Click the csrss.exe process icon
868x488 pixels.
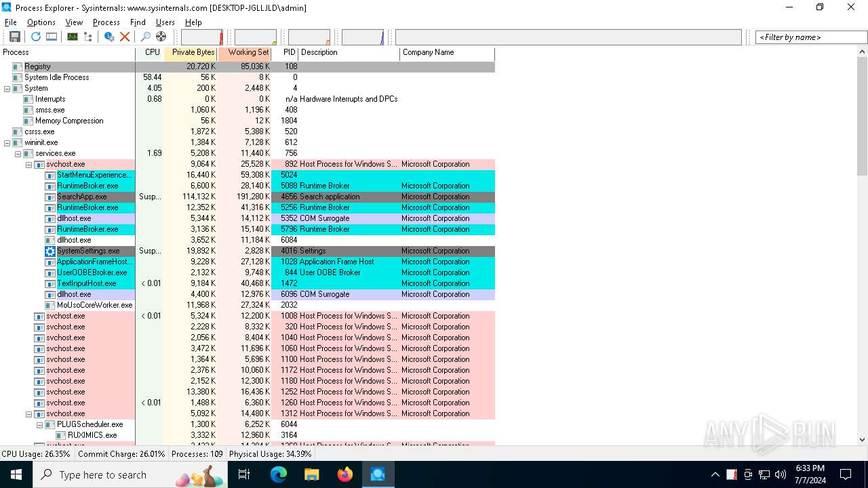pos(18,131)
